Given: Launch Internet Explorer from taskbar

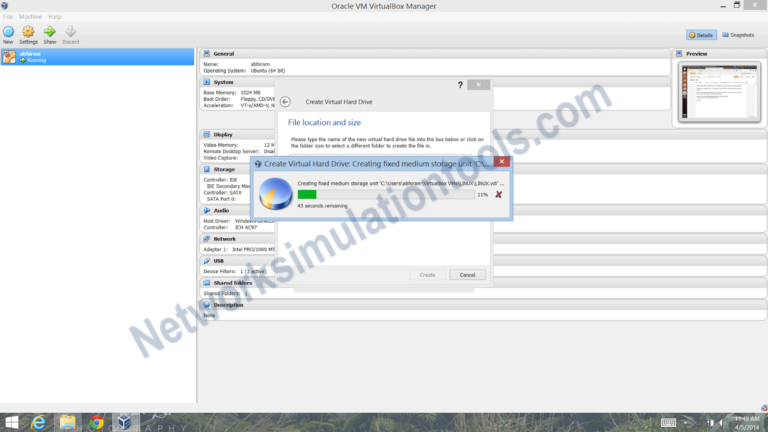Looking at the screenshot, I should (x=38, y=422).
